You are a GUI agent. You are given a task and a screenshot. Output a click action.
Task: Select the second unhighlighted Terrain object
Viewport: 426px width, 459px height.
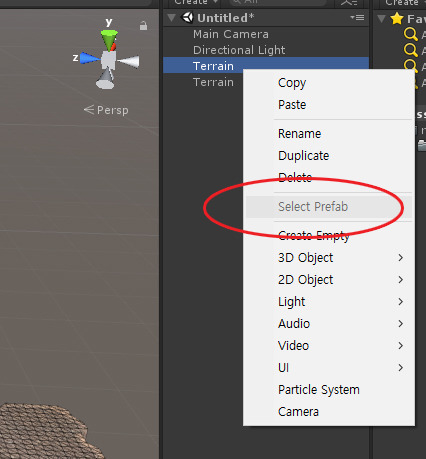pyautogui.click(x=213, y=82)
